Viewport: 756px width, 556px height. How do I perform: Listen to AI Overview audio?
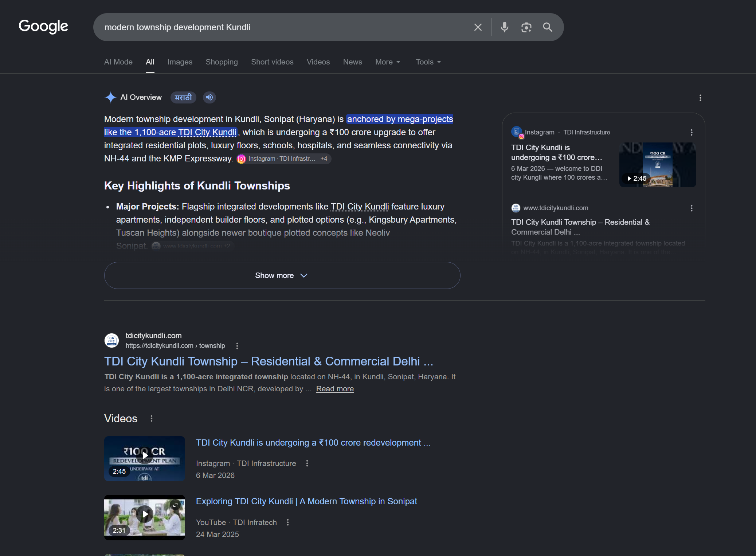pos(209,97)
